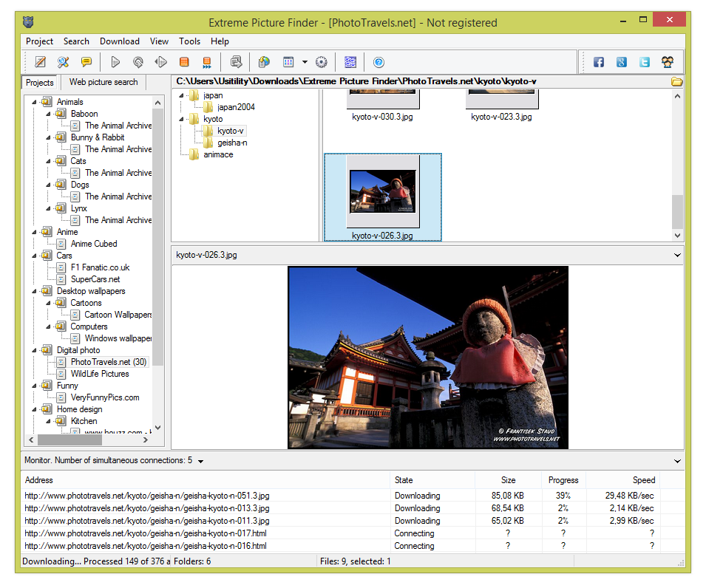This screenshot has height=588, width=706.
Task: Click the restart download circular arrow icon
Action: [138, 62]
